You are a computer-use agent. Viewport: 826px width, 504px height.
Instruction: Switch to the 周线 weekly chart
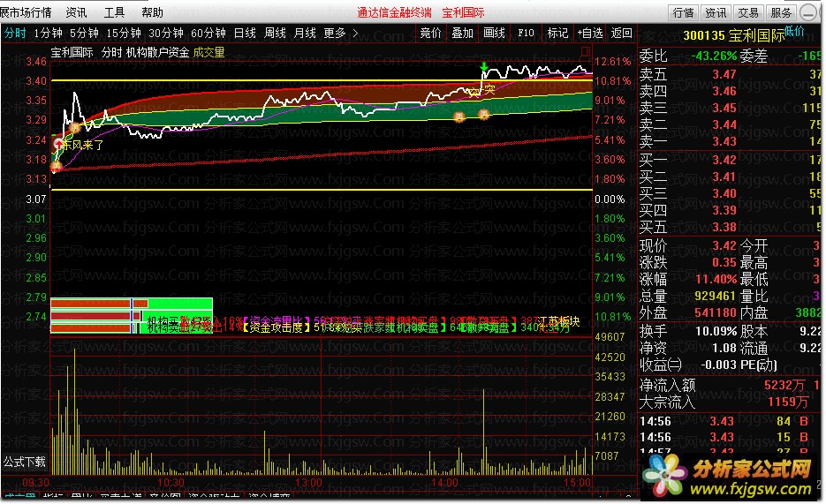[275, 34]
